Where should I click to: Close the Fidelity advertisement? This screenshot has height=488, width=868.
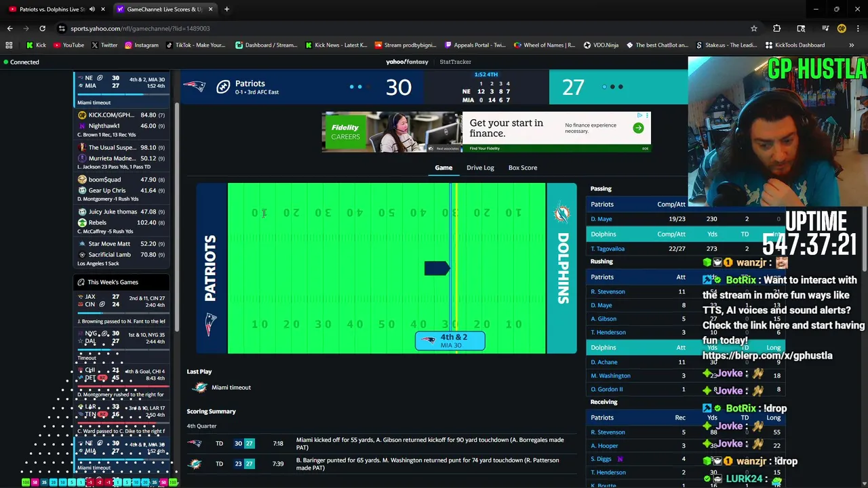pyautogui.click(x=647, y=116)
